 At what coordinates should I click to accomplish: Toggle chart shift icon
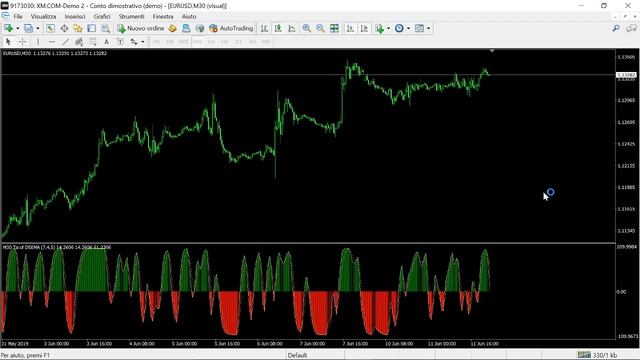(x=364, y=28)
